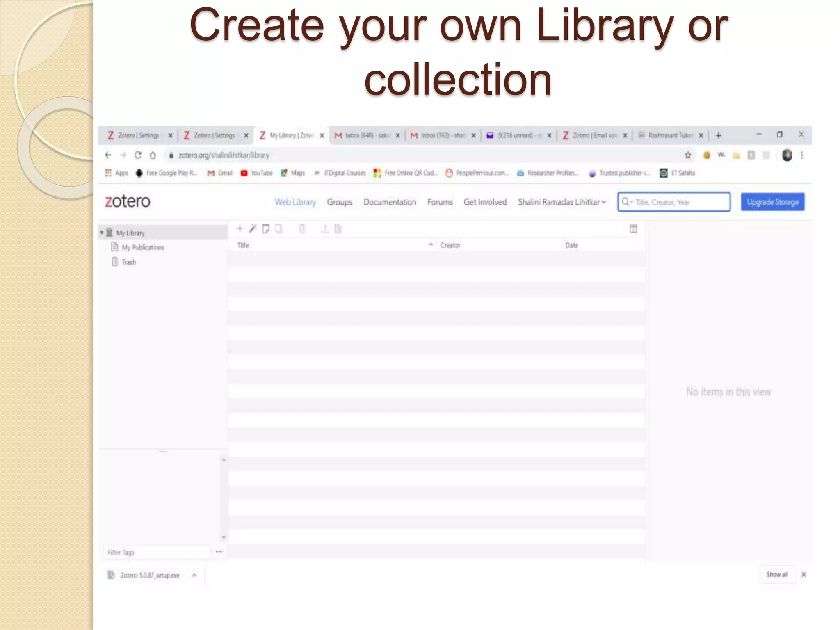Click the New Item plus icon
The image size is (840, 630).
coord(240,229)
